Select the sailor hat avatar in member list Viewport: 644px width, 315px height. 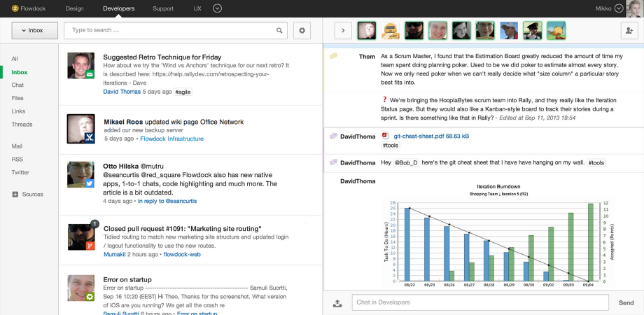[533, 30]
